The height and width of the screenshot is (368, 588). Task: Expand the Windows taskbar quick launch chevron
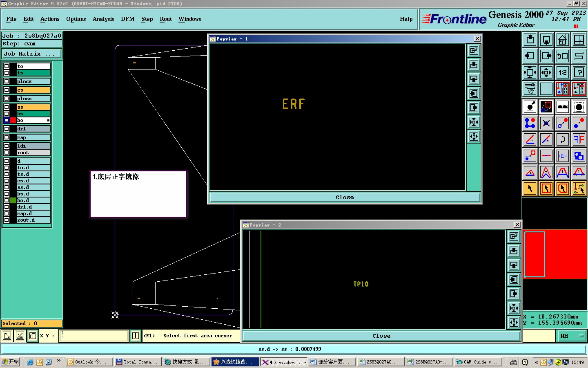59,361
